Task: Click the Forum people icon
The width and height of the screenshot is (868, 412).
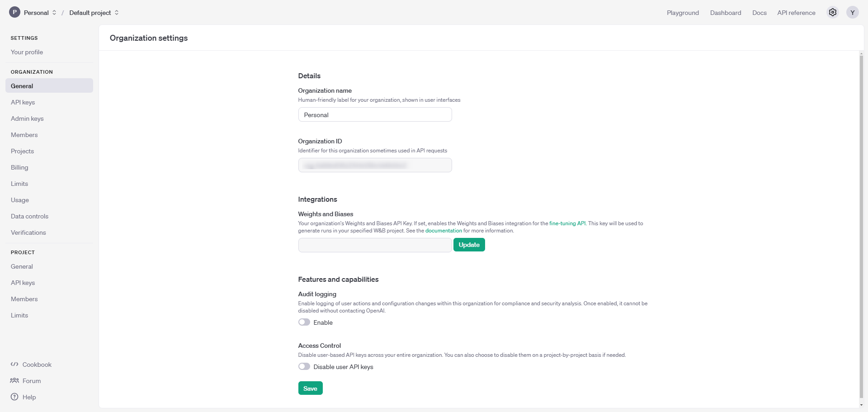Action: (x=15, y=381)
